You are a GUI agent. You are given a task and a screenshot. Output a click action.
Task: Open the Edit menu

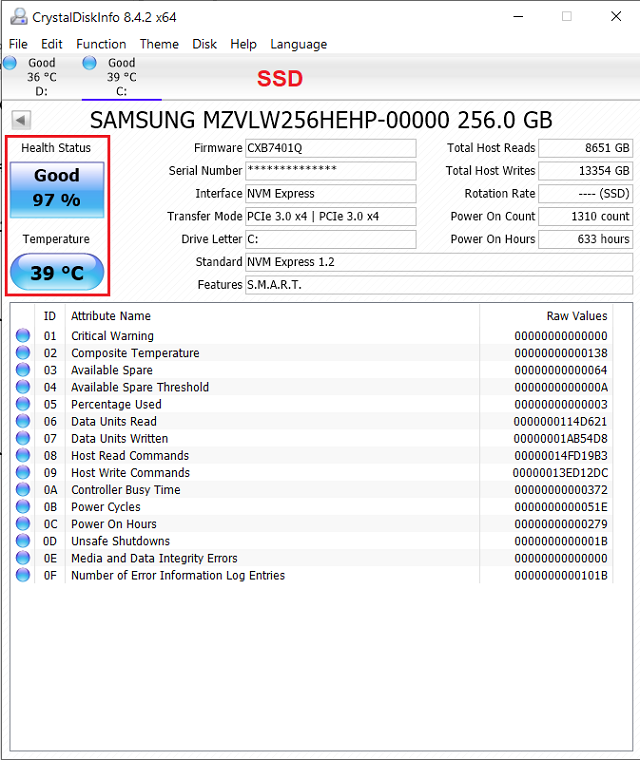pyautogui.click(x=51, y=44)
